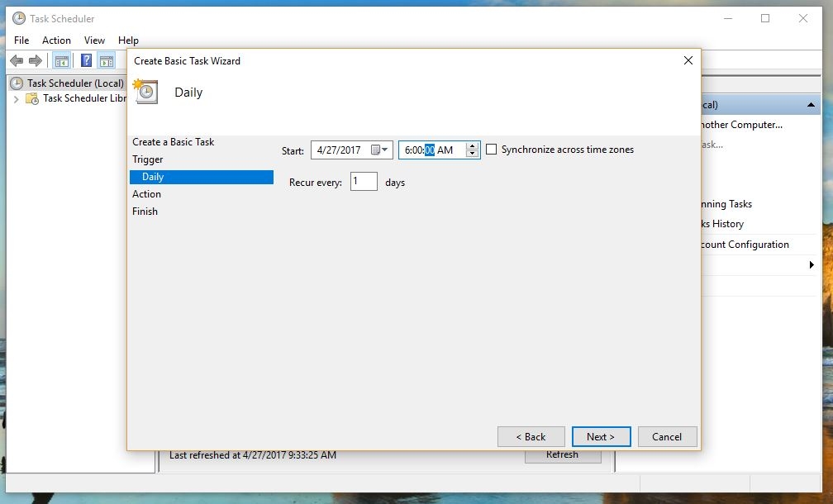833x504 pixels.
Task: Click the Back button
Action: (x=531, y=436)
